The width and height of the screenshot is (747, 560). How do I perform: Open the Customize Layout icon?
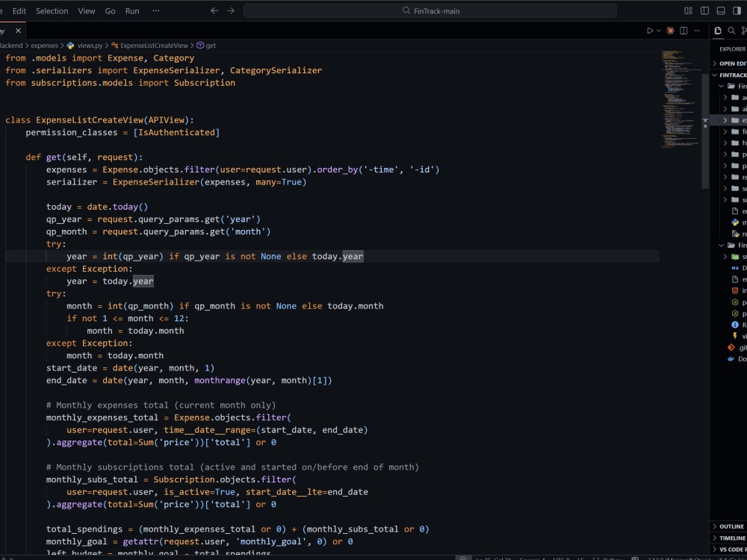pos(688,10)
